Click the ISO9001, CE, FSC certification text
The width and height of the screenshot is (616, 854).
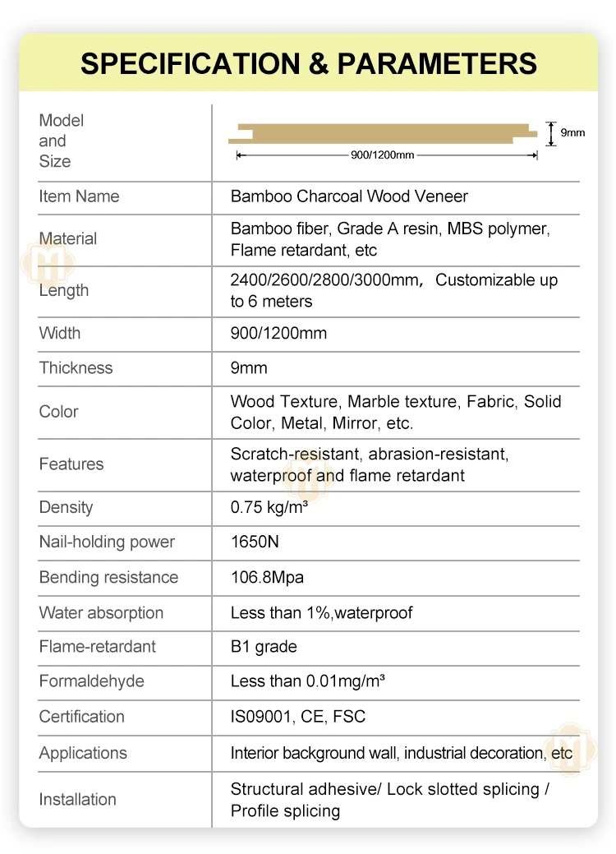tap(297, 717)
